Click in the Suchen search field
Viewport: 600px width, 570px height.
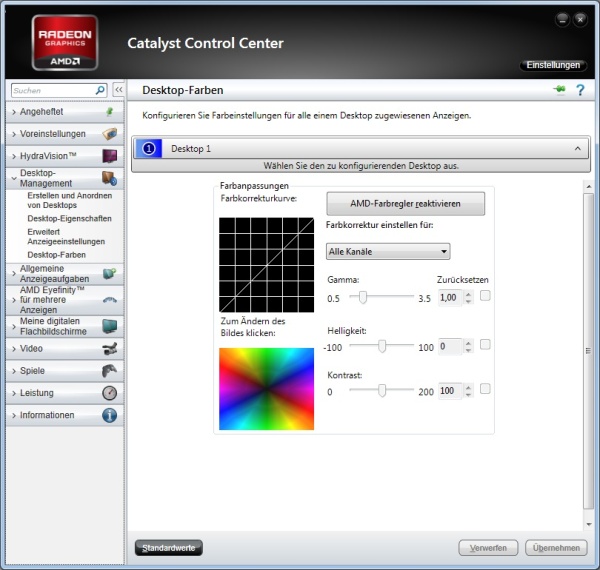[53, 90]
